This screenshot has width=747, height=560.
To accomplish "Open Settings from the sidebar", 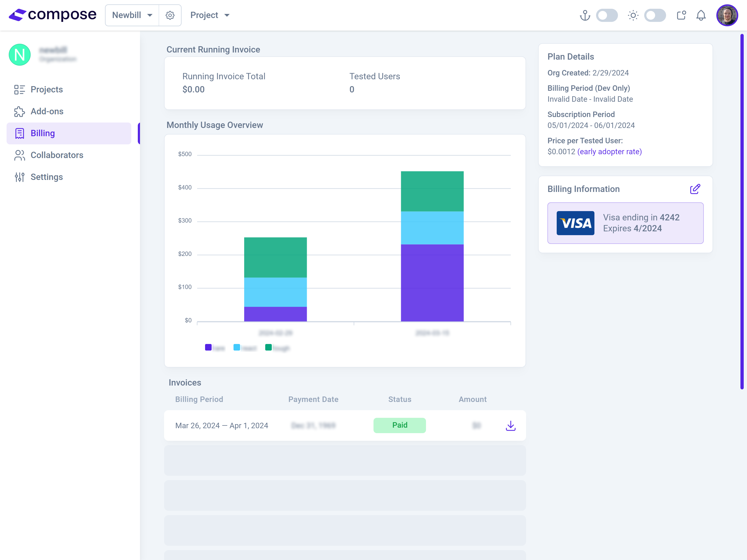I will (x=47, y=177).
